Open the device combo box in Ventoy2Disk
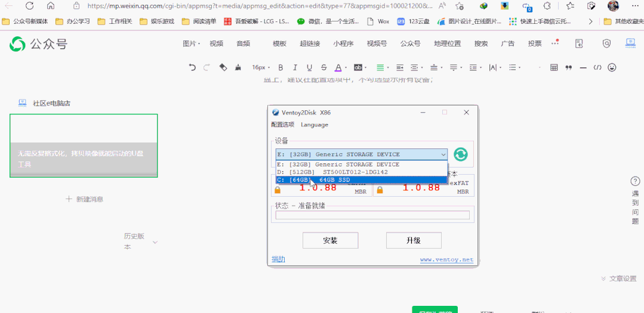 pyautogui.click(x=362, y=154)
